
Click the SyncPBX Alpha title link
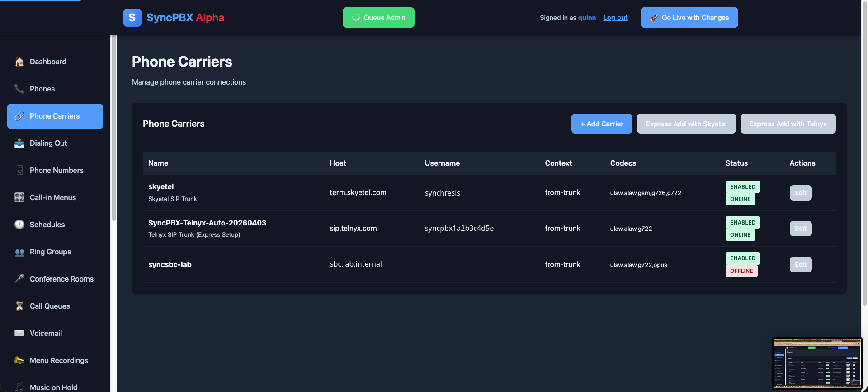click(185, 18)
